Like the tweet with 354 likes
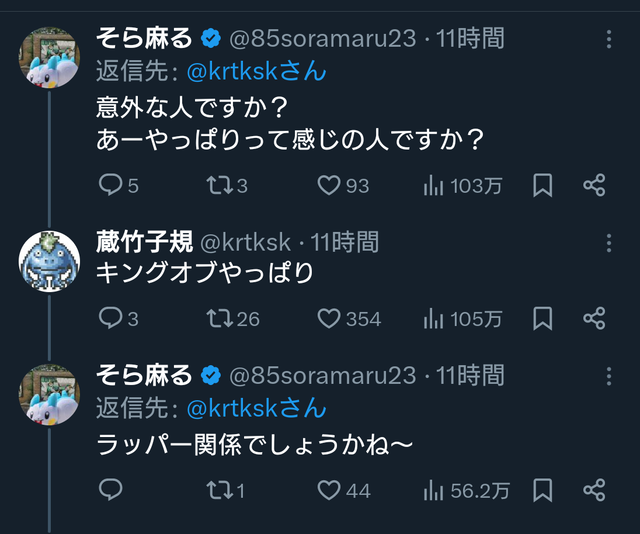Image resolution: width=640 pixels, height=534 pixels. pos(330,318)
